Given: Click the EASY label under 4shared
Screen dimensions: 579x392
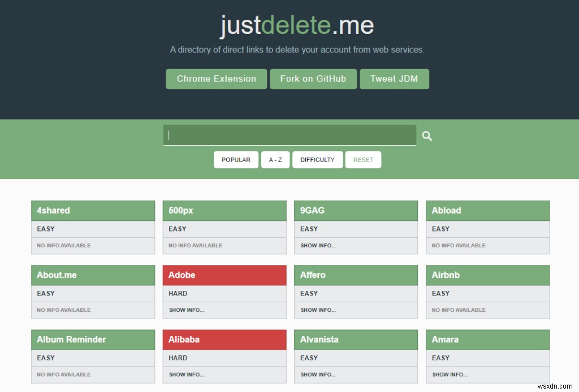Looking at the screenshot, I should pos(46,229).
